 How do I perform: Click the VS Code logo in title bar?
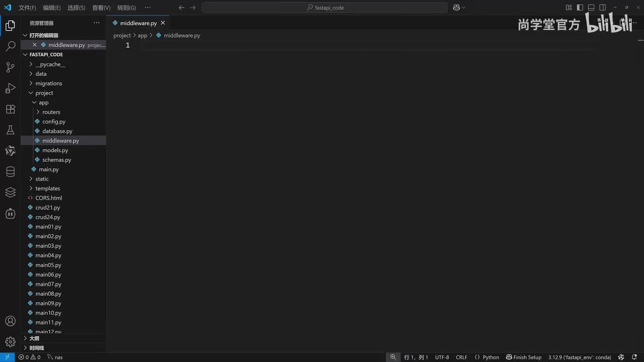tap(8, 8)
